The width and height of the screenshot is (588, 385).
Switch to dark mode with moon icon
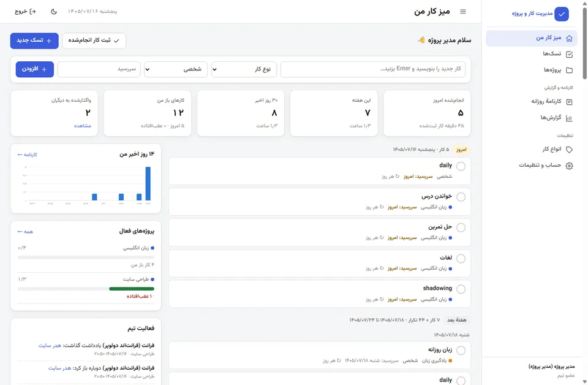[54, 12]
